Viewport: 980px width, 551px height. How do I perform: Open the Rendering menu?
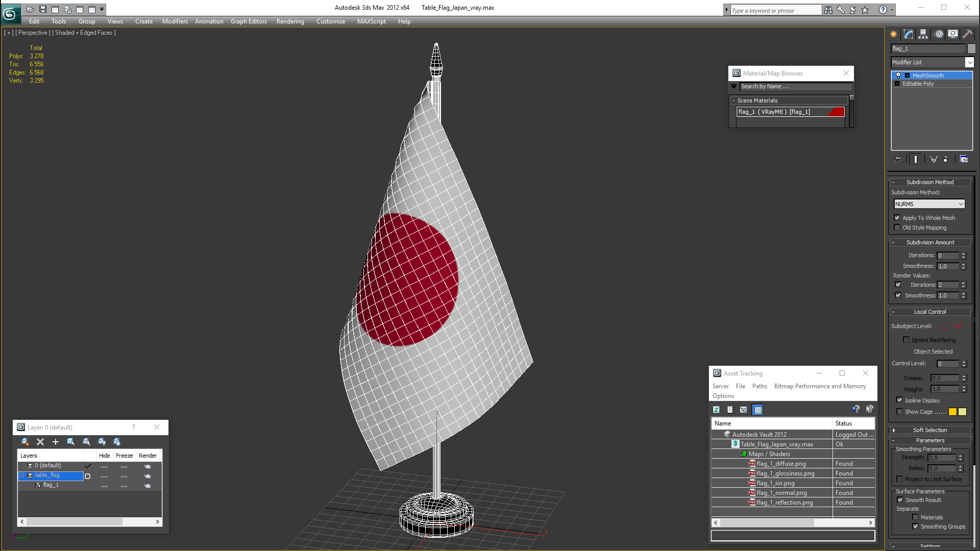(x=290, y=21)
